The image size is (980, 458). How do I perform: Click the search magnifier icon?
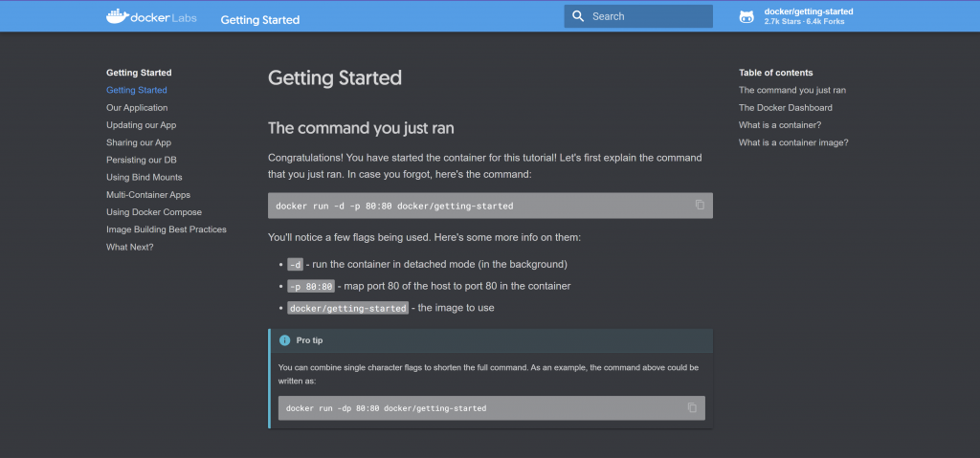(x=577, y=16)
